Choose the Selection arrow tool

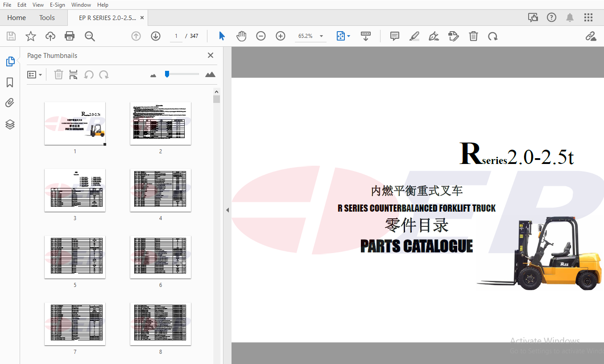222,36
